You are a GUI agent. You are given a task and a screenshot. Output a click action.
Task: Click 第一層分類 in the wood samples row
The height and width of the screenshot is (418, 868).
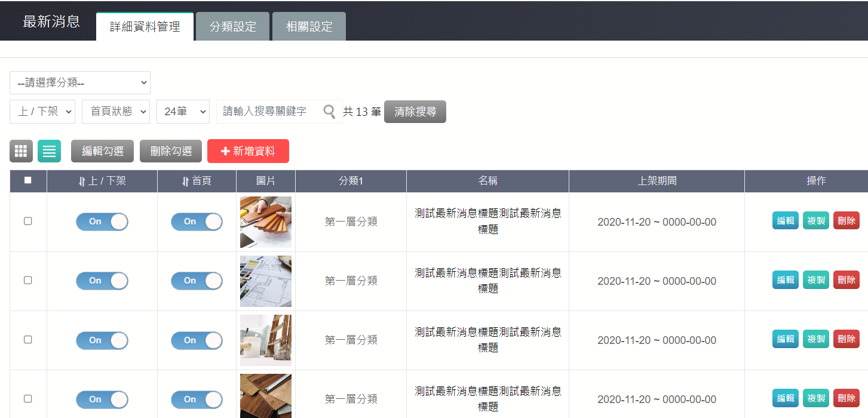351,222
